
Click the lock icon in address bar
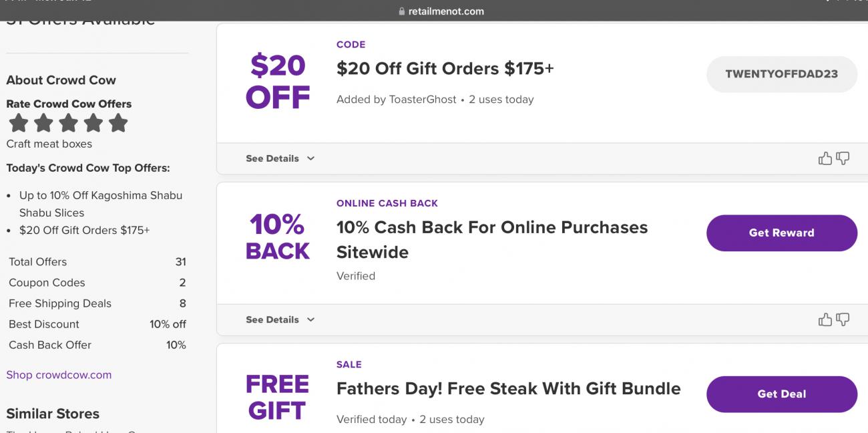(x=401, y=11)
